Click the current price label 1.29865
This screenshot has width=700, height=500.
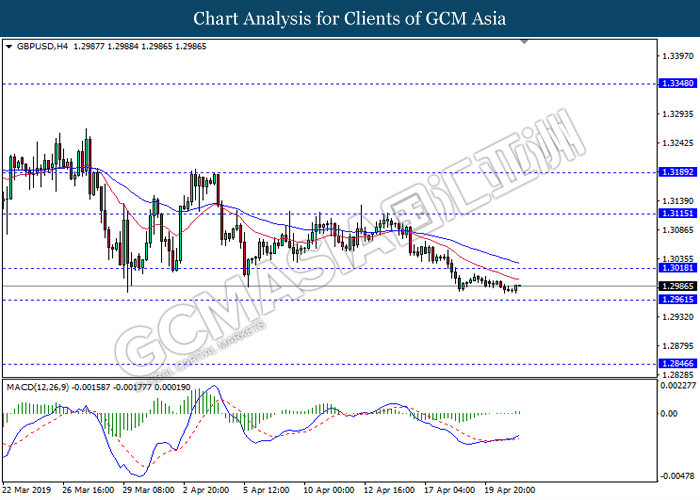pyautogui.click(x=677, y=286)
